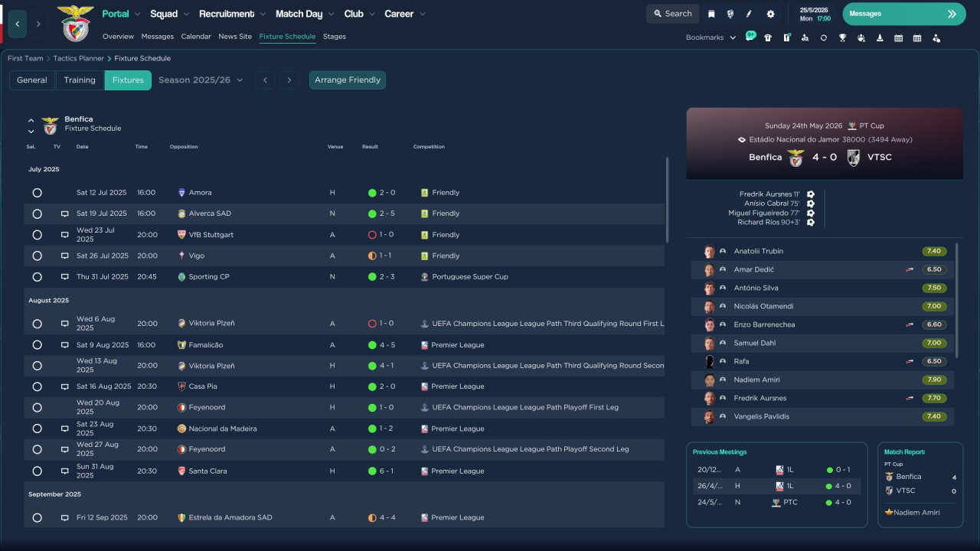Select the Famalicão fixture radio button
The height and width of the screenshot is (551, 980).
tap(37, 345)
